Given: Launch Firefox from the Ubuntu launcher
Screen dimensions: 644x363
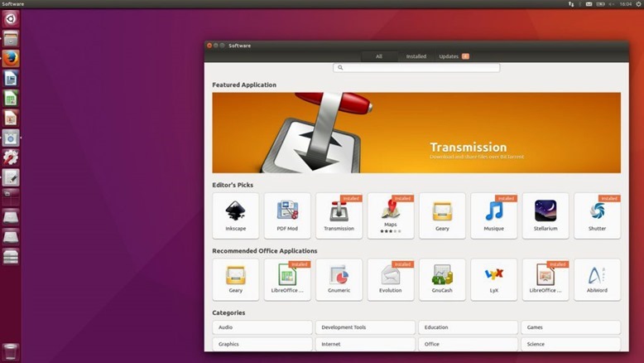Looking at the screenshot, I should click(11, 58).
